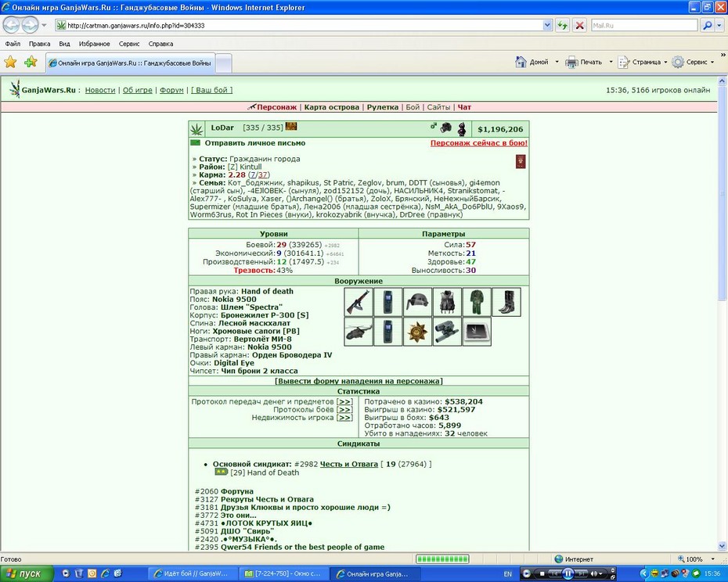Click the Spectra helmet icon
728x582 pixels.
click(417, 302)
